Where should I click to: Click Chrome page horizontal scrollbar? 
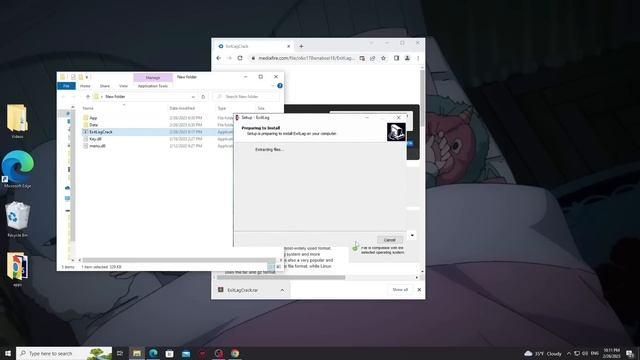pos(281,278)
